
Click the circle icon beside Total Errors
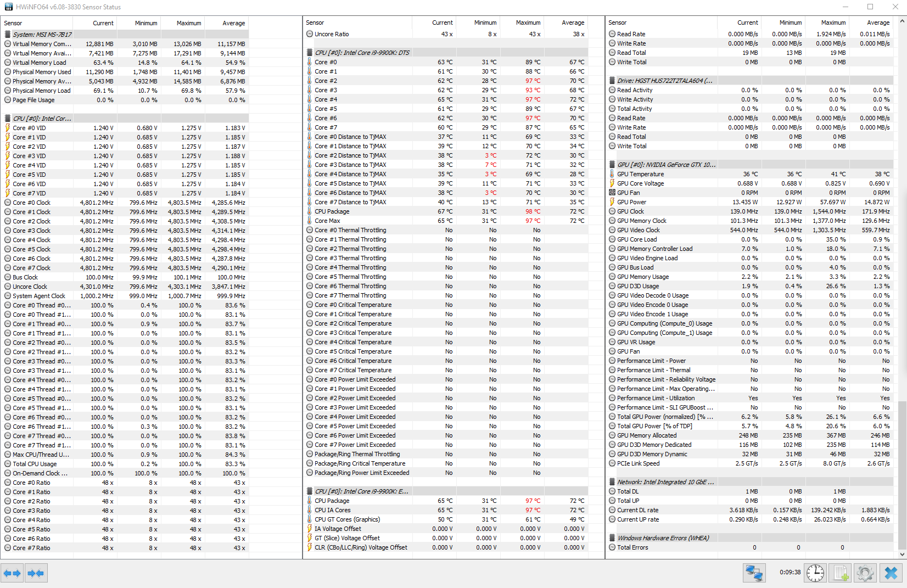612,547
